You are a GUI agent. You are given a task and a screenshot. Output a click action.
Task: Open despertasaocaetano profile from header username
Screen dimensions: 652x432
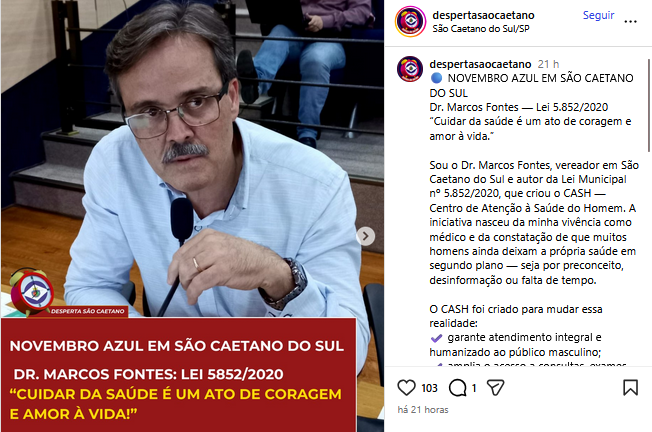483,15
